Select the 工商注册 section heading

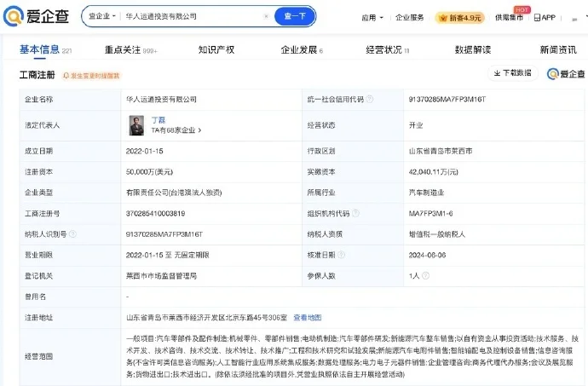pos(37,75)
